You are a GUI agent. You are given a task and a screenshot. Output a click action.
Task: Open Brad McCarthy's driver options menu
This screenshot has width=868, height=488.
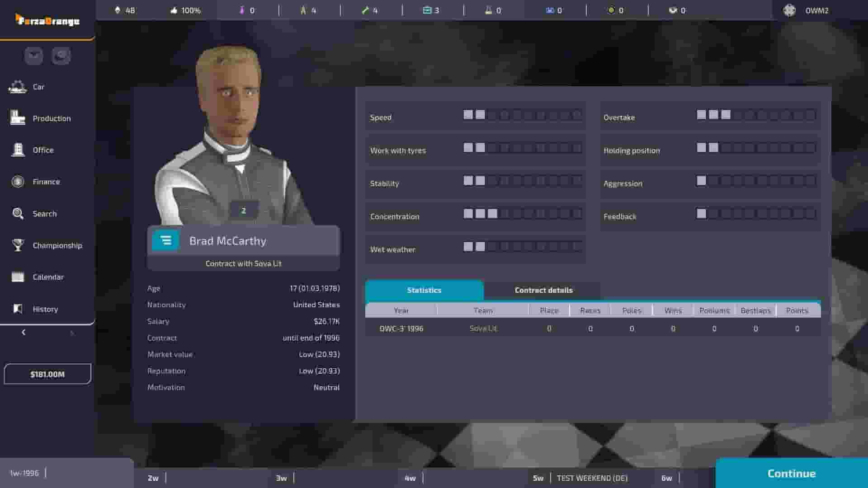pyautogui.click(x=166, y=240)
